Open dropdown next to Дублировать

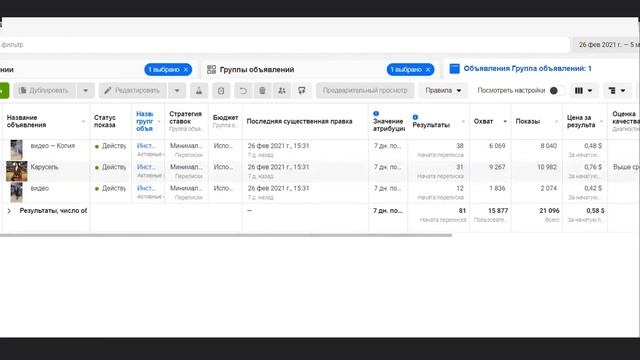(85, 91)
